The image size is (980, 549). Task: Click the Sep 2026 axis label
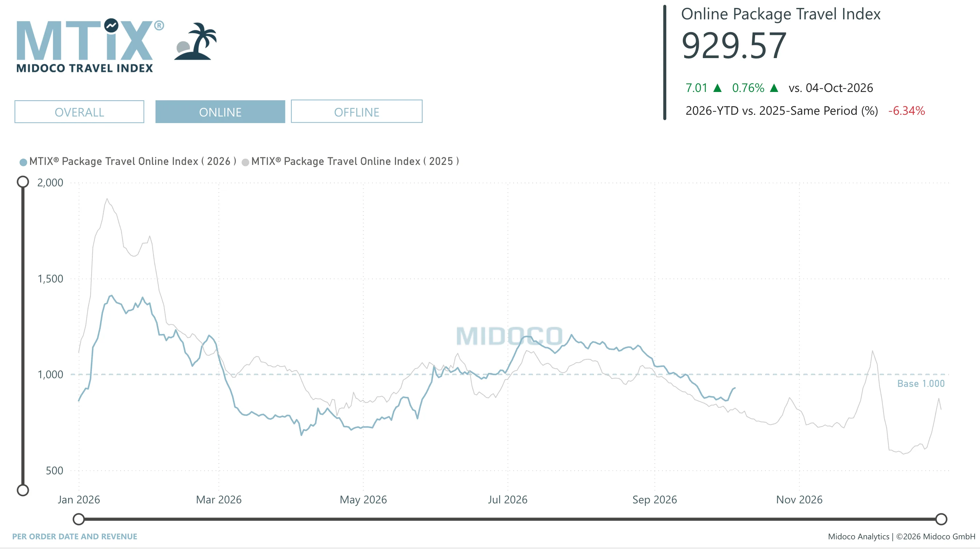click(655, 500)
